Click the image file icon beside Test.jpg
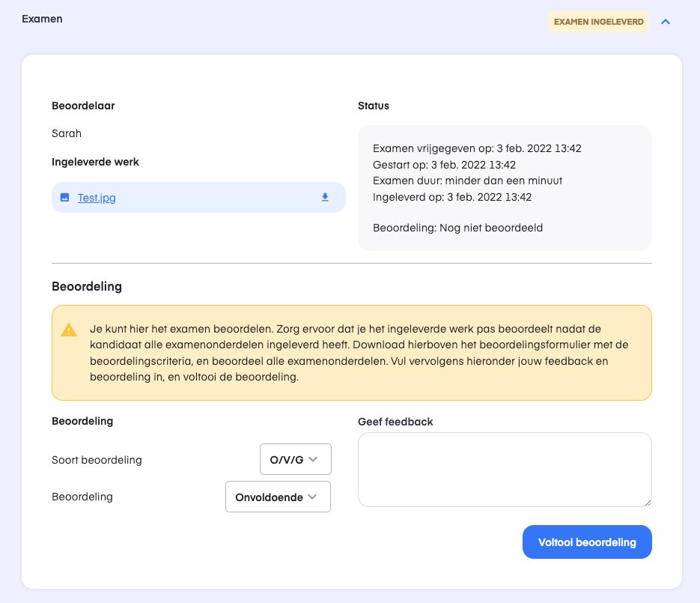The height and width of the screenshot is (603, 700). tap(64, 198)
